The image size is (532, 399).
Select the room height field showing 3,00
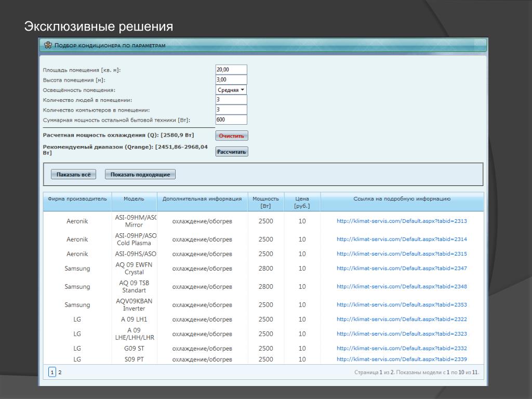click(x=231, y=79)
